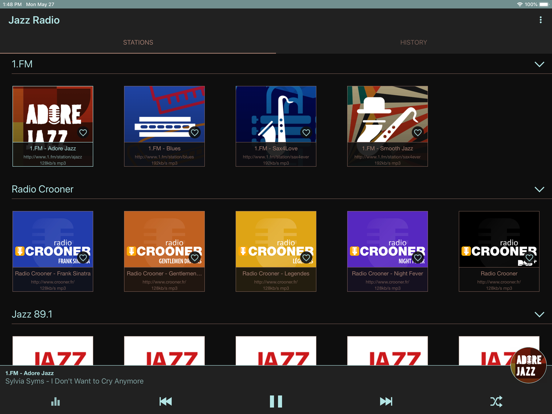Pause the current playback

276,401
